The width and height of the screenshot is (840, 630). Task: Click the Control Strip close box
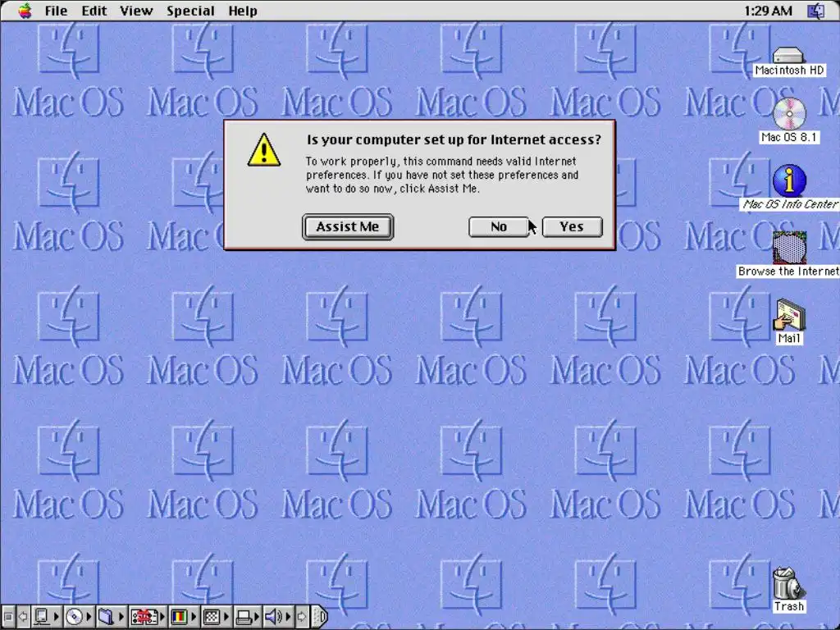pyautogui.click(x=8, y=617)
